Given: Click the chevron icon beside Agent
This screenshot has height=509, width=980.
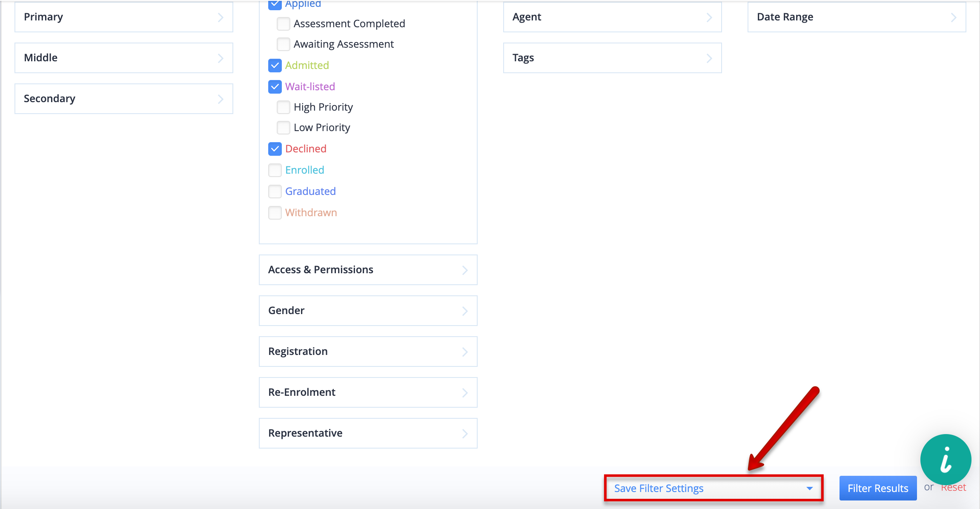Looking at the screenshot, I should [x=709, y=17].
